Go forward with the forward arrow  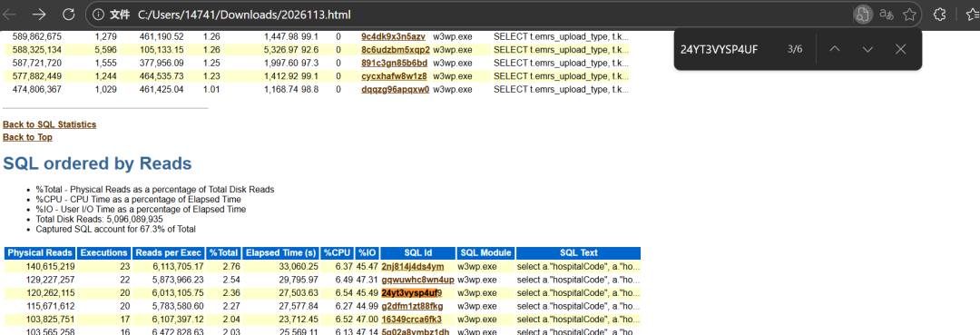point(39,14)
